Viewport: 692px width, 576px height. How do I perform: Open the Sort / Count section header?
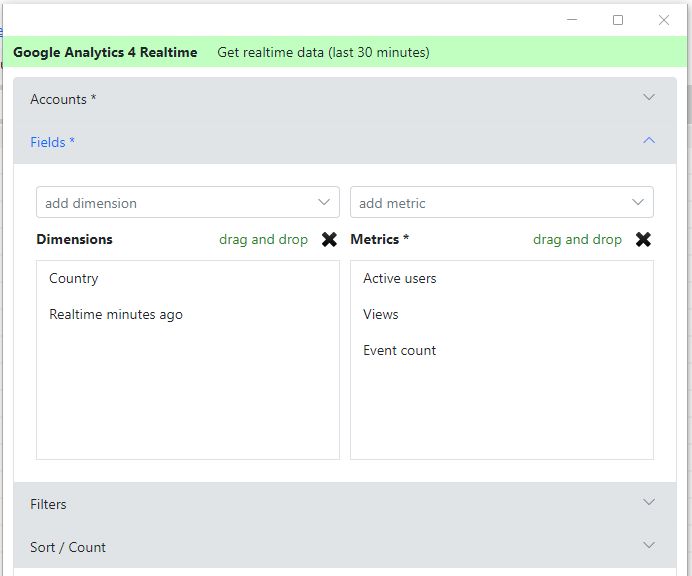345,547
